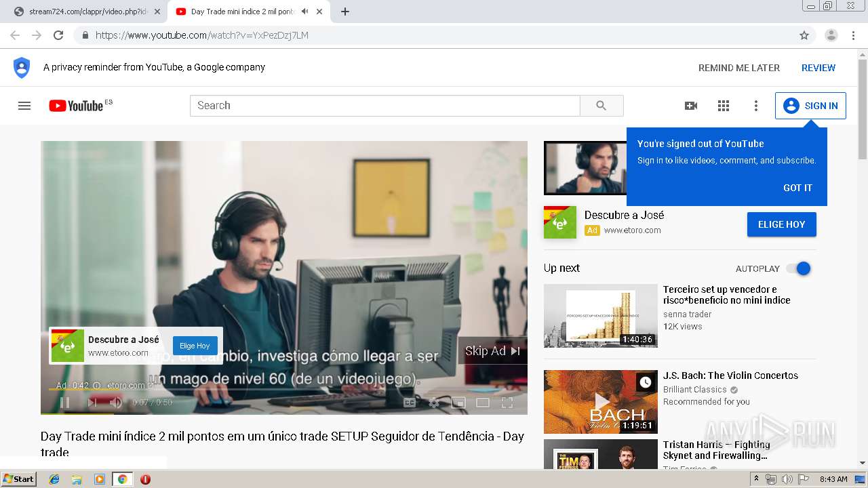Open the file explorer taskbar icon

[x=77, y=479]
